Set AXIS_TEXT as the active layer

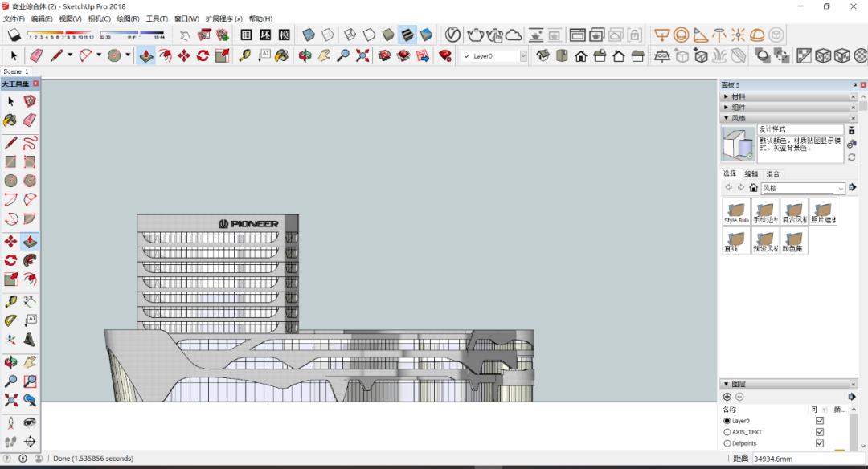pos(727,432)
